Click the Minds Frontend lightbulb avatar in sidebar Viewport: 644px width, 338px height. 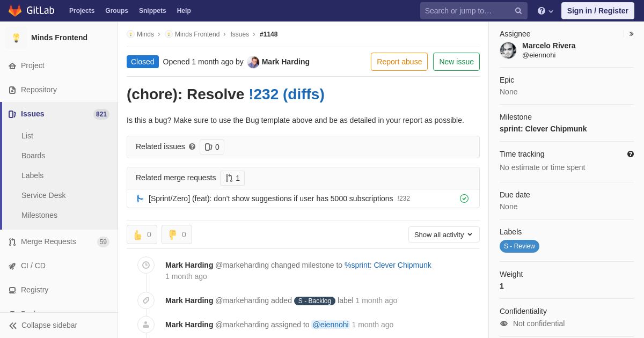(x=16, y=38)
